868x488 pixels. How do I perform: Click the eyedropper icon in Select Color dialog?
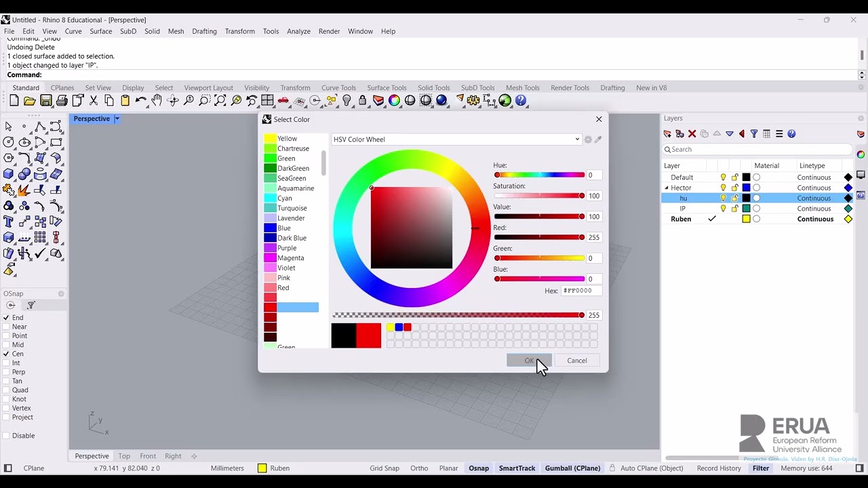click(x=598, y=140)
